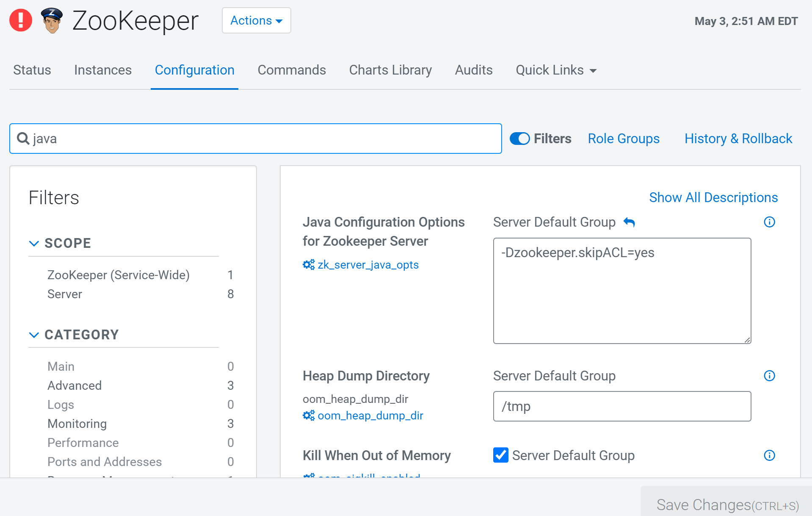Viewport: 812px width, 516px height.
Task: Click gears icon next to zk_server_java_opts
Action: pyautogui.click(x=309, y=265)
